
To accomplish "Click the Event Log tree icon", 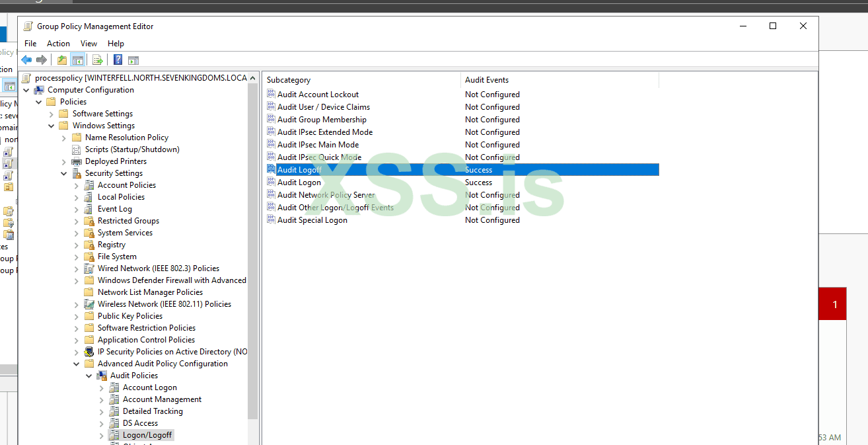I will pos(89,209).
